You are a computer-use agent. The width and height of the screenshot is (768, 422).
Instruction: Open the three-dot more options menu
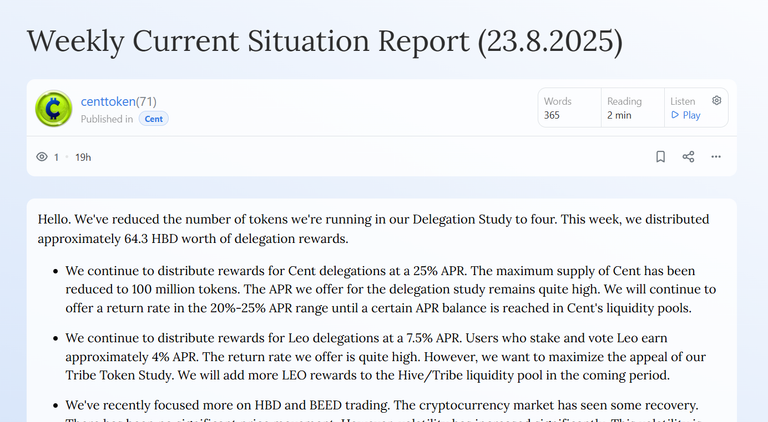[x=716, y=157]
